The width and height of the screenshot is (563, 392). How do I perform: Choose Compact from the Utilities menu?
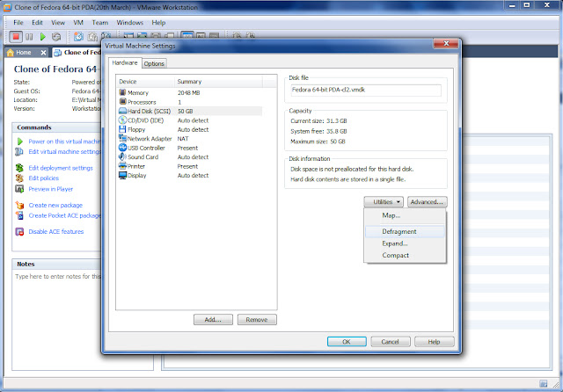[x=405, y=256]
